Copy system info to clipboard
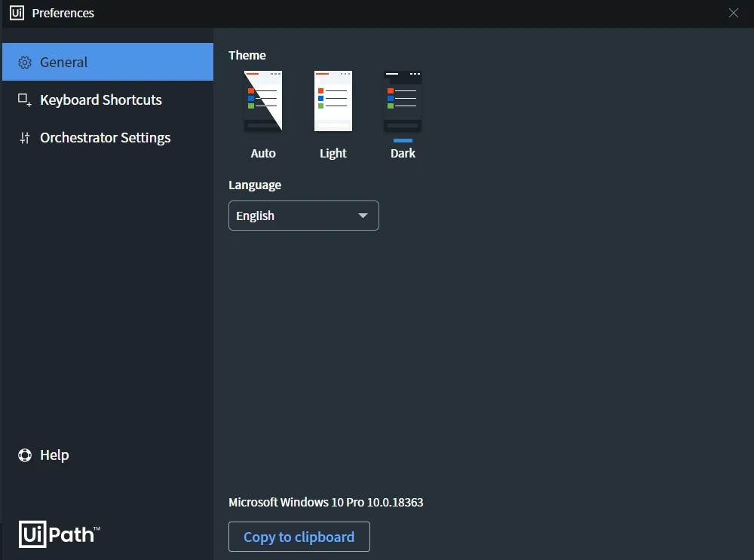 (x=299, y=537)
